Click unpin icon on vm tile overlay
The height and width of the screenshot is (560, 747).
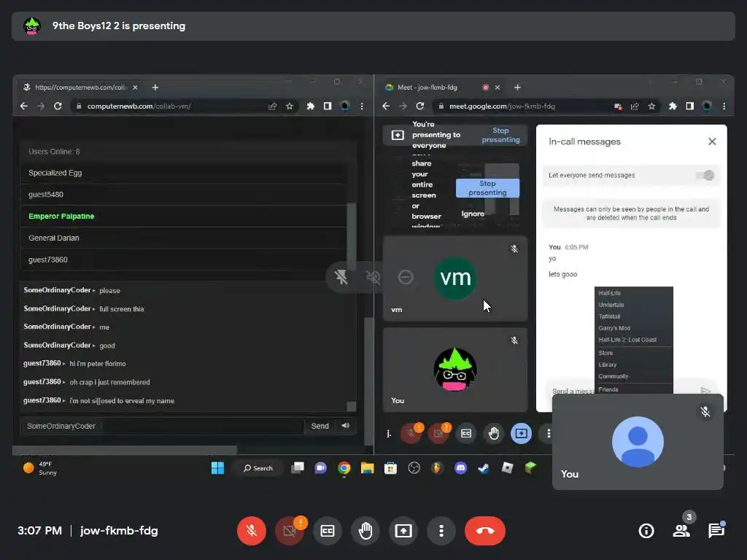pos(341,277)
